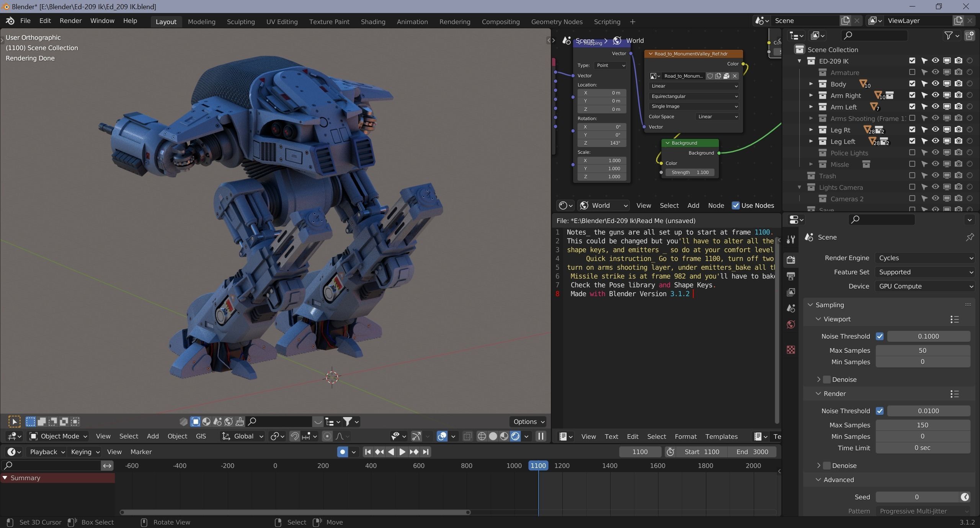This screenshot has width=980, height=528.
Task: Click the Render sampling presets icon
Action: point(954,394)
